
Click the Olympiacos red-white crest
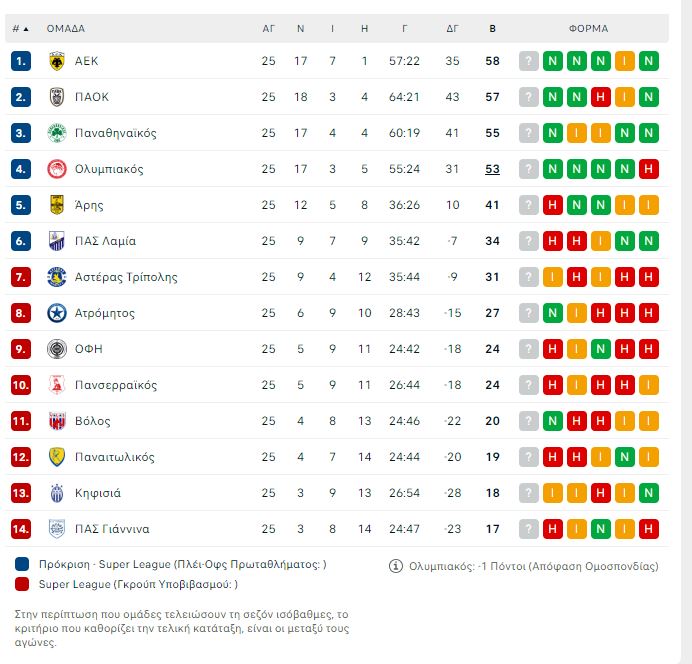[57, 169]
